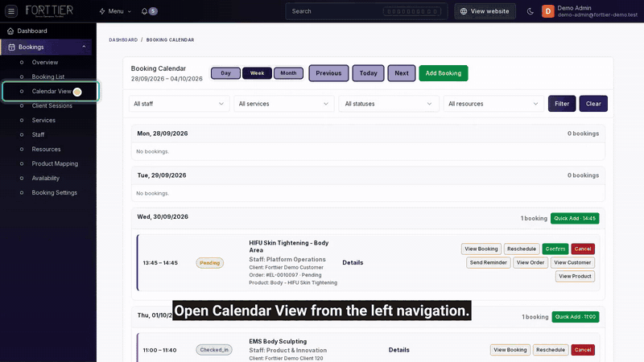Open Staff in the sidebar
The width and height of the screenshot is (644, 362).
[x=38, y=134]
